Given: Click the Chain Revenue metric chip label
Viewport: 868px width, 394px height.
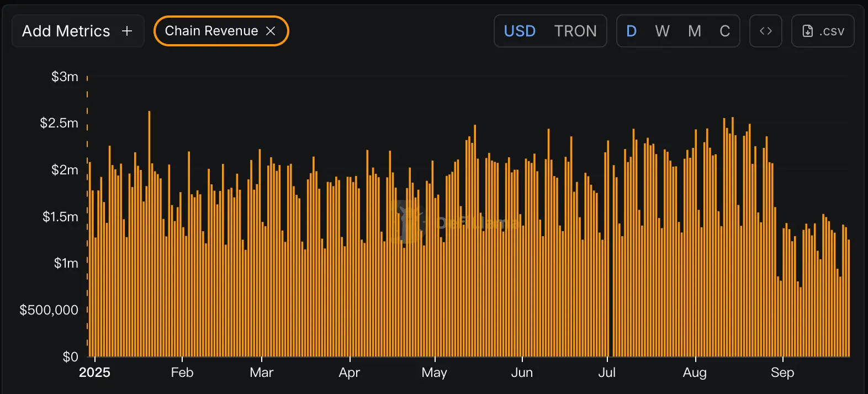Looking at the screenshot, I should 211,31.
